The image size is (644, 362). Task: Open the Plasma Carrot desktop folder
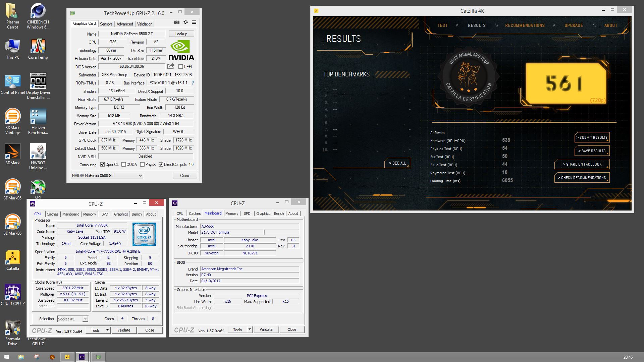12,16
